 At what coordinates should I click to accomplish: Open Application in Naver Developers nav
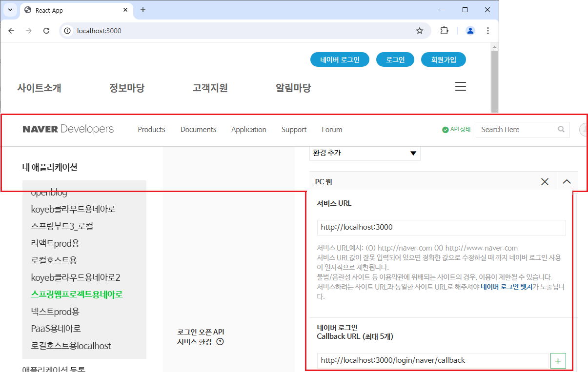(249, 130)
